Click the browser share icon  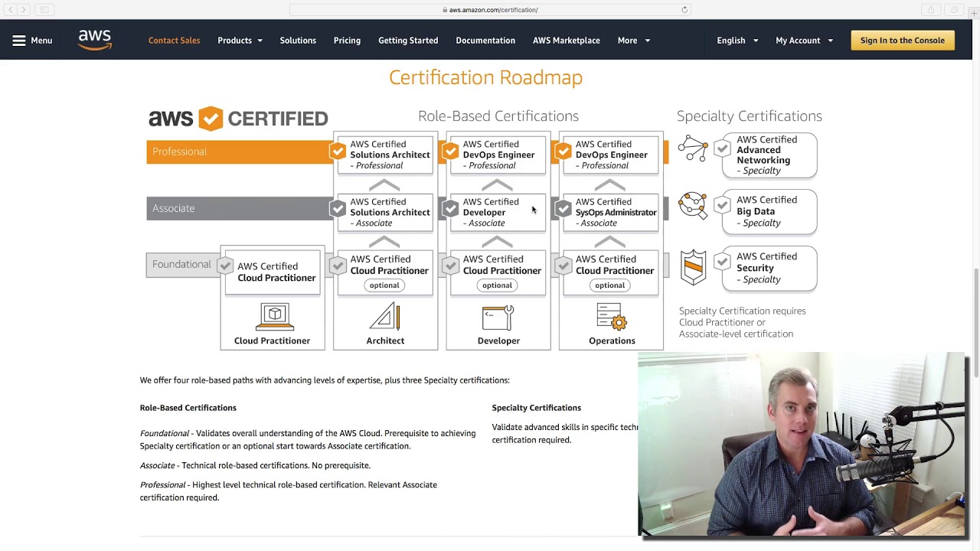pos(931,10)
